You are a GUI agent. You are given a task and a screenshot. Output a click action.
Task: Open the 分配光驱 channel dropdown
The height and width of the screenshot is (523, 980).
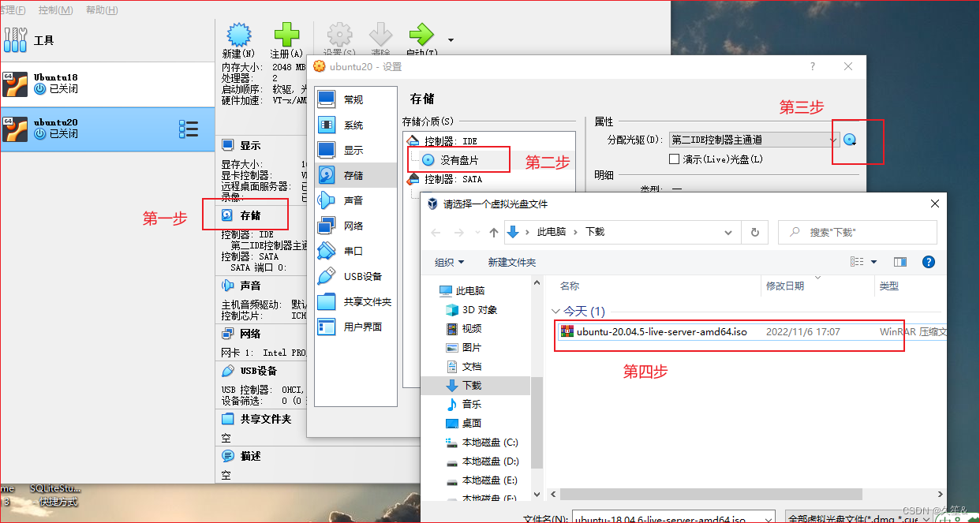coord(754,140)
